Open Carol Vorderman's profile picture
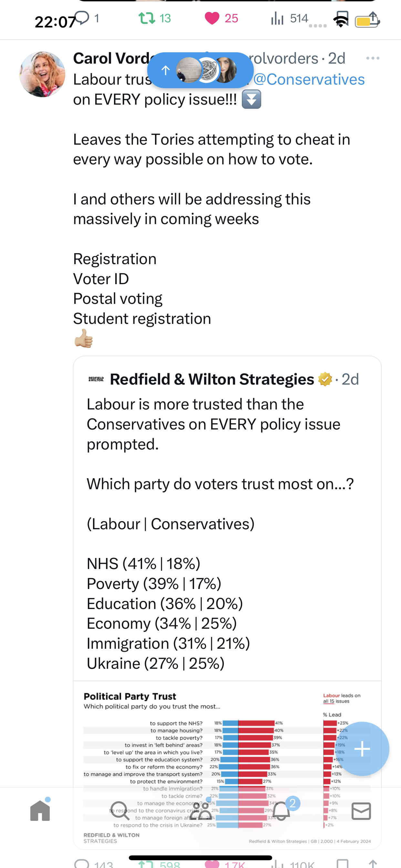 coord(43,74)
